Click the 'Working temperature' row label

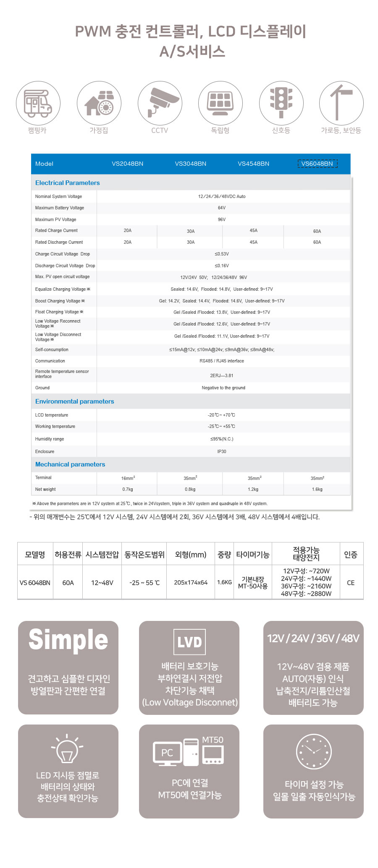point(55,426)
